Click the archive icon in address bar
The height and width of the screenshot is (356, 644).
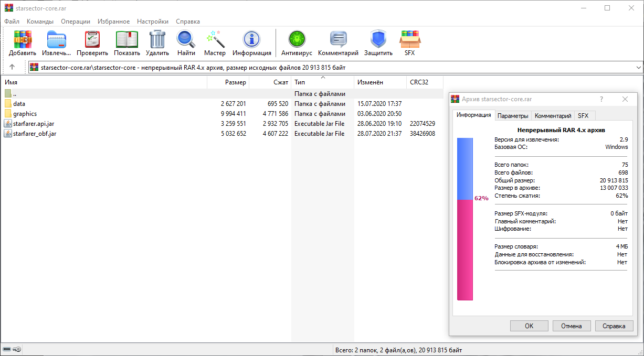pyautogui.click(x=34, y=67)
